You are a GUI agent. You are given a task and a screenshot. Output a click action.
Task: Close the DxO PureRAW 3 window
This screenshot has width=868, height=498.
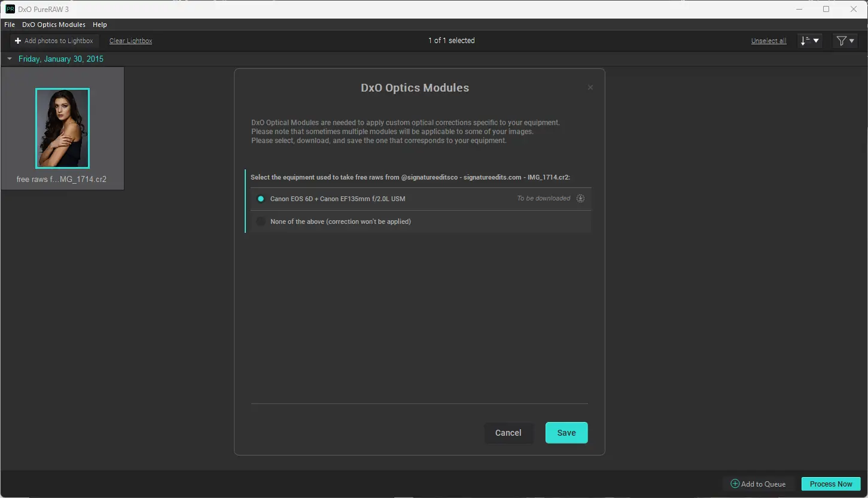pyautogui.click(x=854, y=9)
